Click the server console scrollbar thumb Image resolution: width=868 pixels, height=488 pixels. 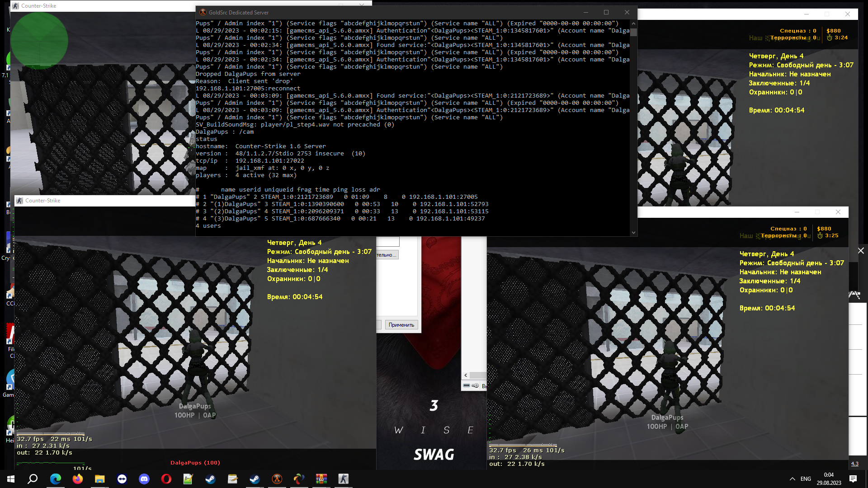[633, 32]
